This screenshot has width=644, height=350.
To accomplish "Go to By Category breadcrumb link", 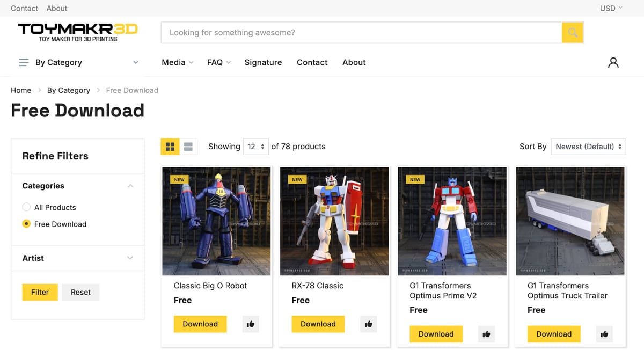I will pos(69,90).
